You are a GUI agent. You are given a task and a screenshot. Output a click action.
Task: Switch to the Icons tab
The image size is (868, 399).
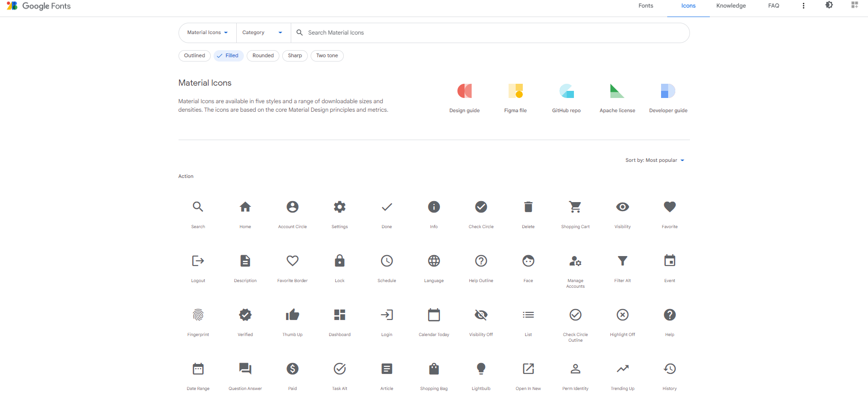click(x=689, y=6)
